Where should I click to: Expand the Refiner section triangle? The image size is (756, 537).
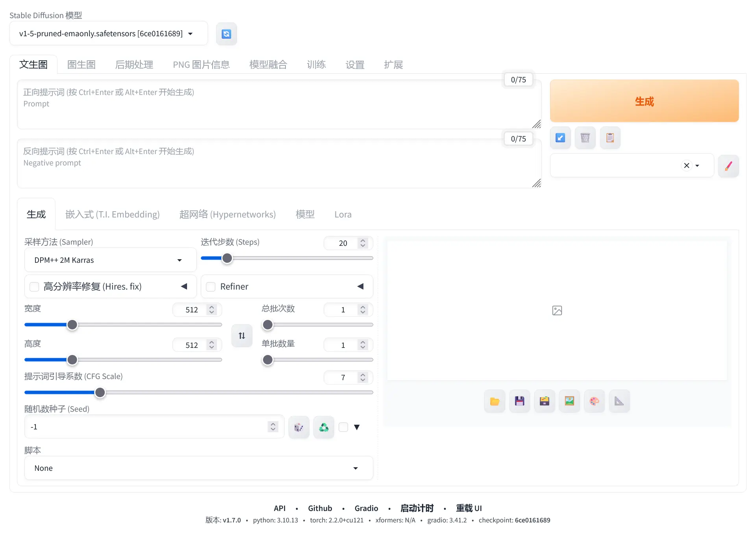pos(360,286)
